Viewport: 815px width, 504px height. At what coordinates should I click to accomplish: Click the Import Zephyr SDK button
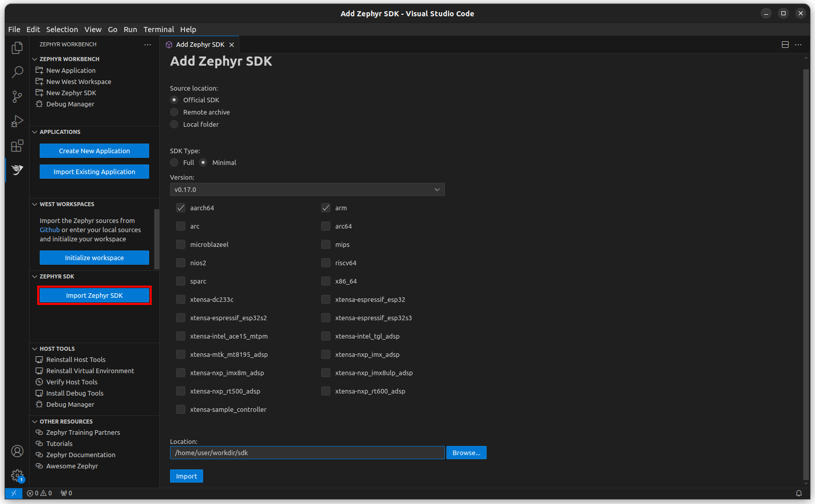click(94, 295)
